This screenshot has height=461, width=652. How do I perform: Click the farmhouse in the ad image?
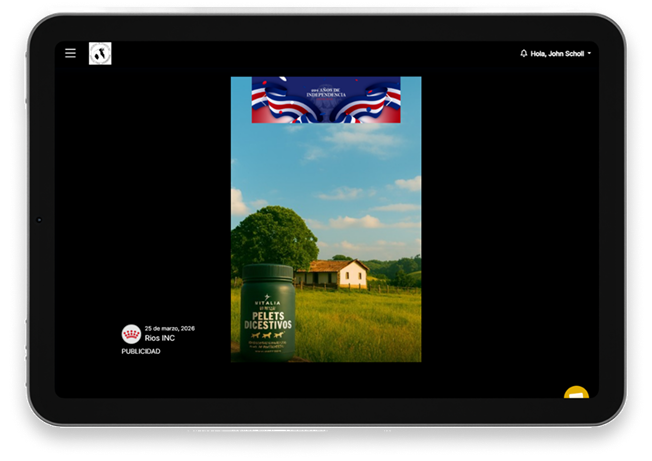pos(332,274)
